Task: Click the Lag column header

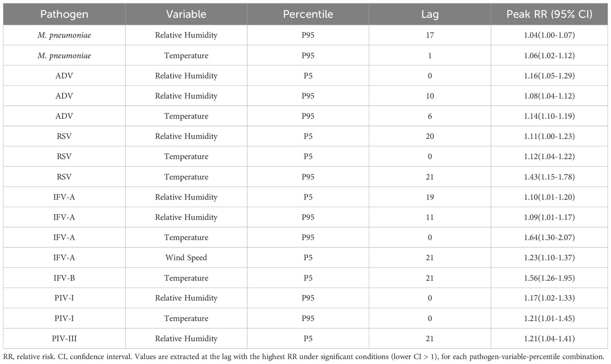Action: (430, 14)
